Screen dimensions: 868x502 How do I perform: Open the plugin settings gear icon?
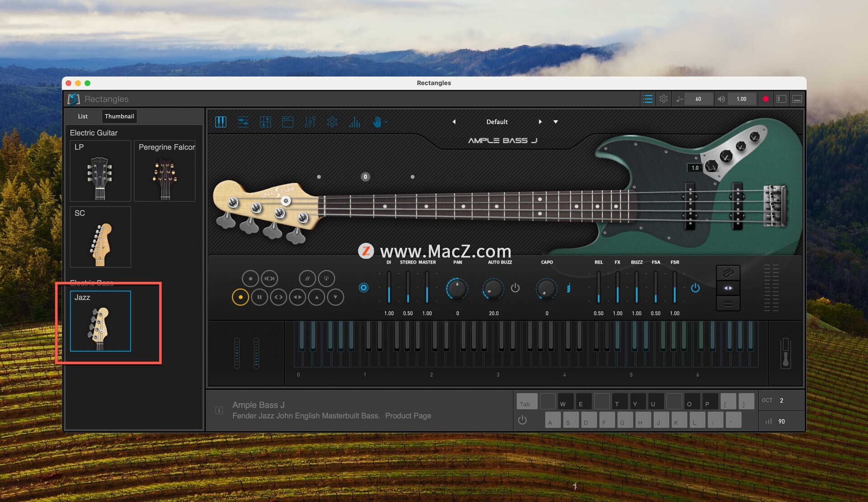(x=332, y=122)
